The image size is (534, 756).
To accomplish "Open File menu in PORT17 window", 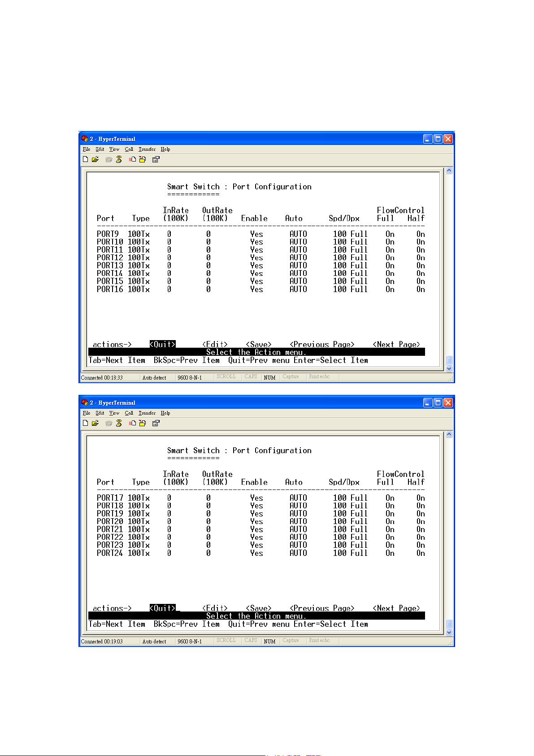I will point(87,413).
